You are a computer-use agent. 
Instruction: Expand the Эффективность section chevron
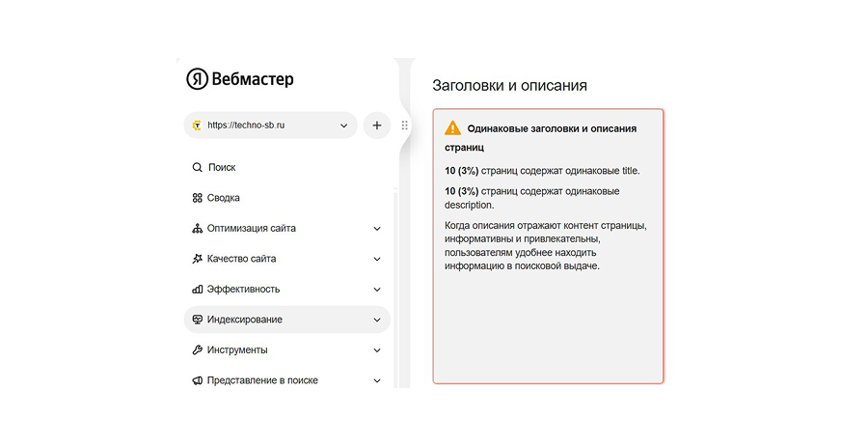pos(377,289)
